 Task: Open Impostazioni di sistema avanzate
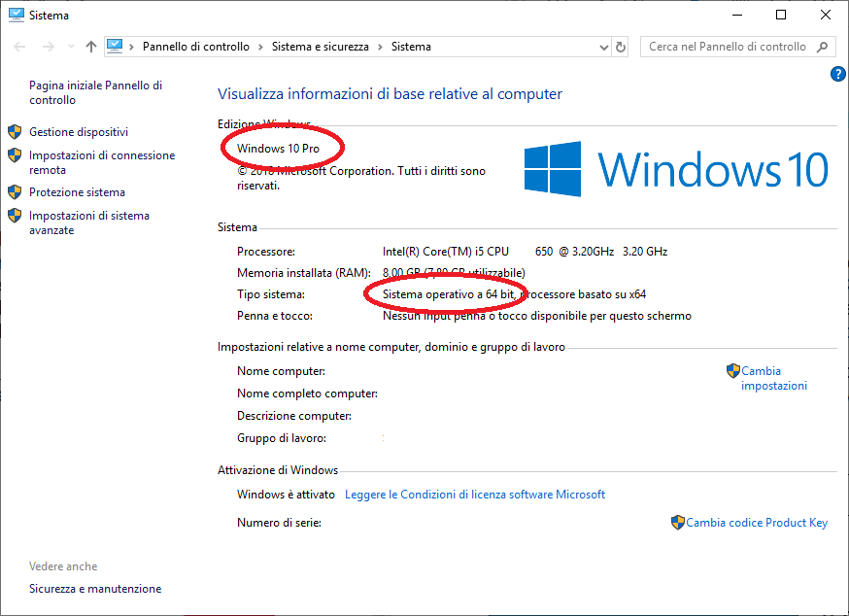click(88, 222)
